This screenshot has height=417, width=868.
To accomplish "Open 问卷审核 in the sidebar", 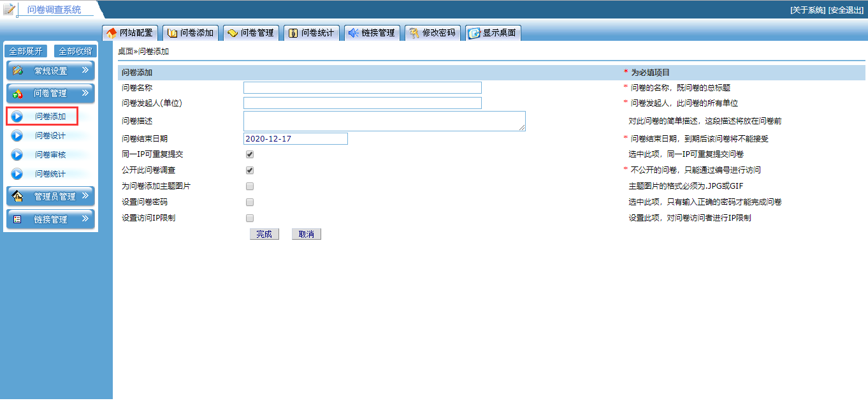I will click(x=50, y=154).
